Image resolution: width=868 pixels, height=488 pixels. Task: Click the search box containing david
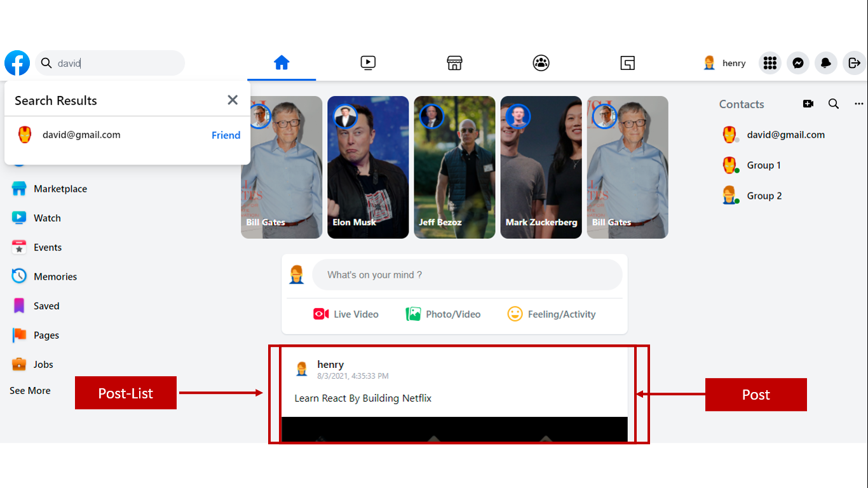pos(110,63)
